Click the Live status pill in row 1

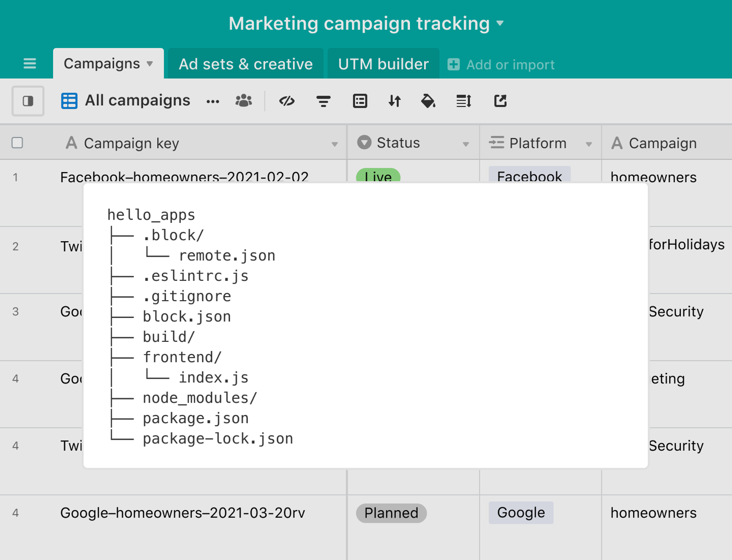[x=378, y=175]
